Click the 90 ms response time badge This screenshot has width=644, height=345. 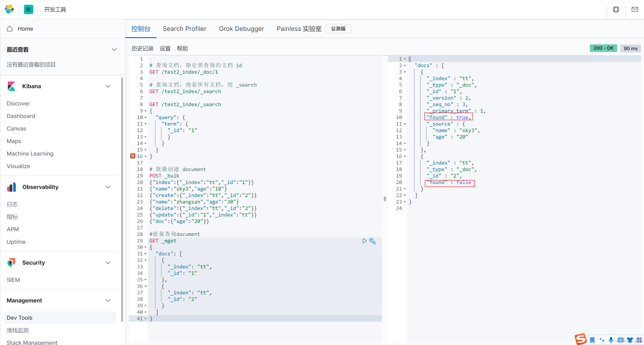pyautogui.click(x=630, y=48)
